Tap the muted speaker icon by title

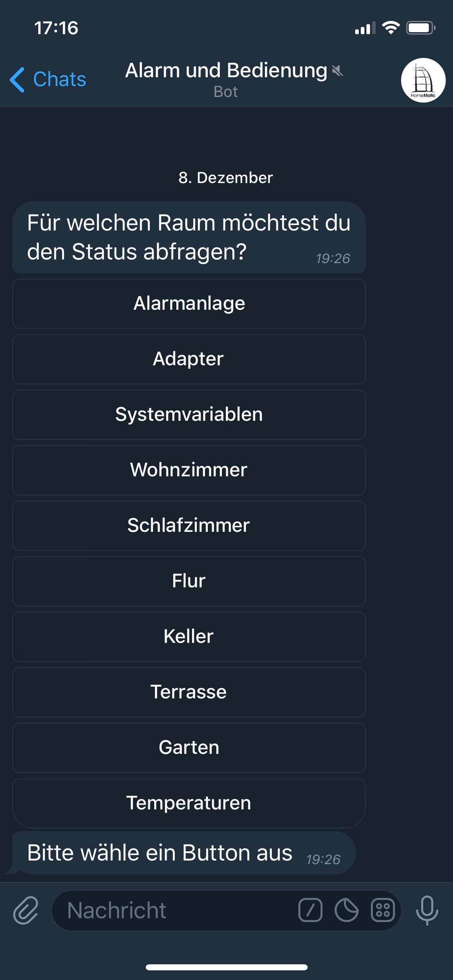(337, 71)
